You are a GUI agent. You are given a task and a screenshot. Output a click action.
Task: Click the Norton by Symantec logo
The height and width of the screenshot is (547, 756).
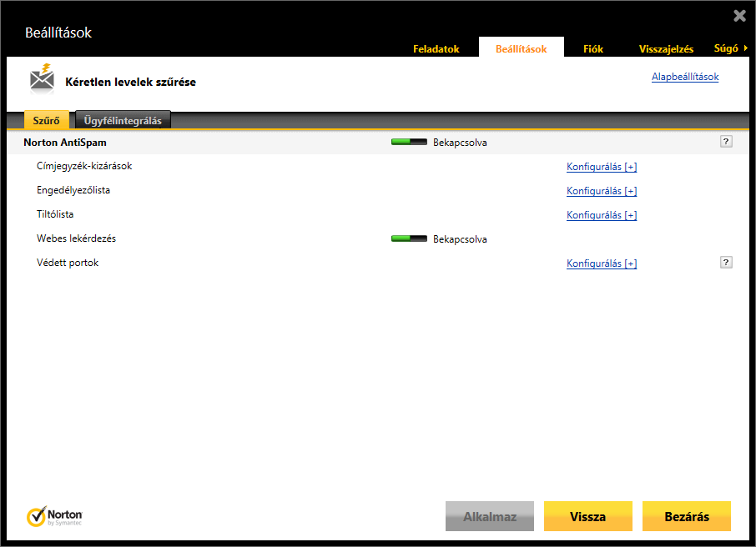point(54,517)
